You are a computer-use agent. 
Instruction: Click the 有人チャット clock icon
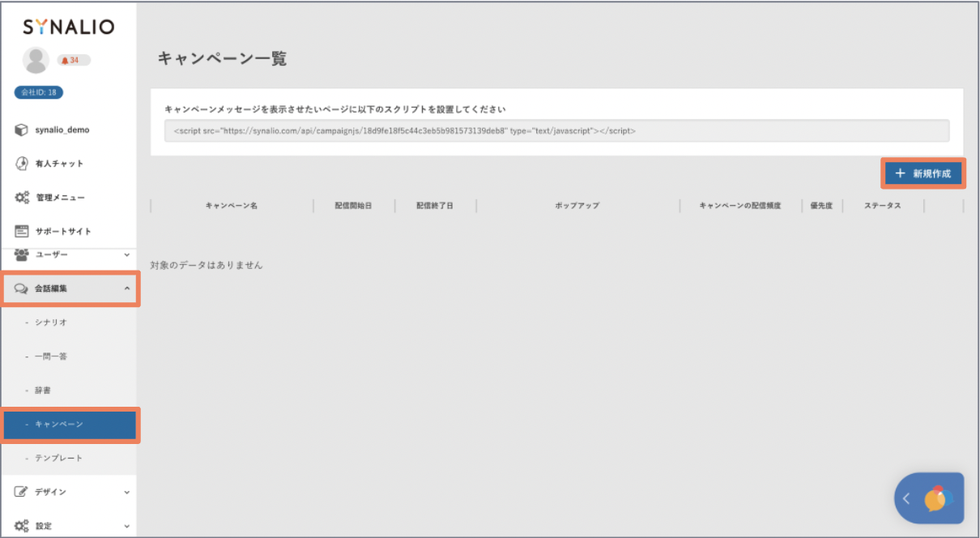point(22,164)
